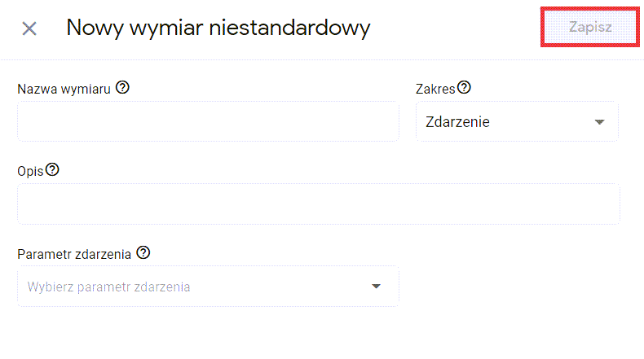This screenshot has width=644, height=359.
Task: Open the Zakres scope dropdown
Action: click(x=517, y=122)
